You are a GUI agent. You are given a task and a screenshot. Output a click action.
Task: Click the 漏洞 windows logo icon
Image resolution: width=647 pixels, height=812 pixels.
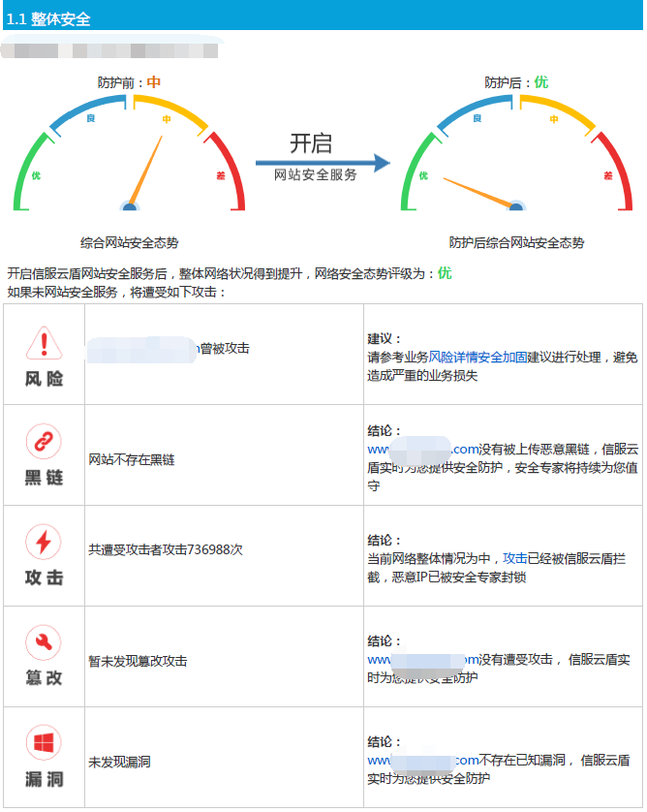pyautogui.click(x=43, y=743)
